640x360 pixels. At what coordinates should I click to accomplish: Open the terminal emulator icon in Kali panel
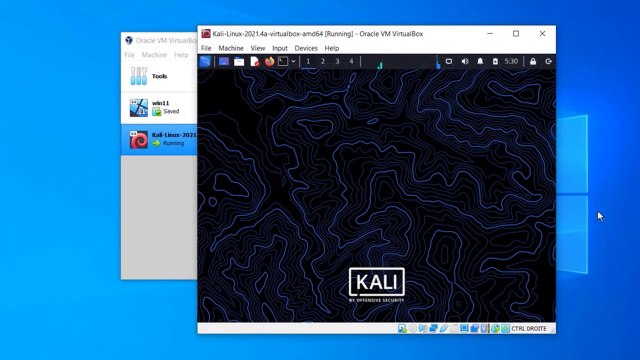coord(283,61)
